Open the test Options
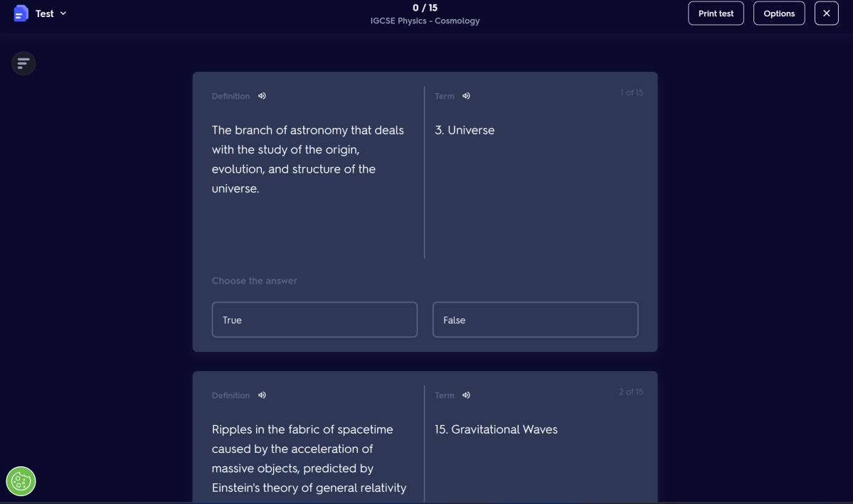Screen dimensions: 853x504 click(779, 13)
